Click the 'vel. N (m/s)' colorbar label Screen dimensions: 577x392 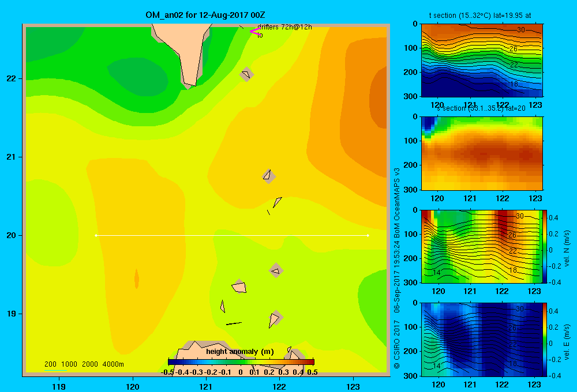567,248
